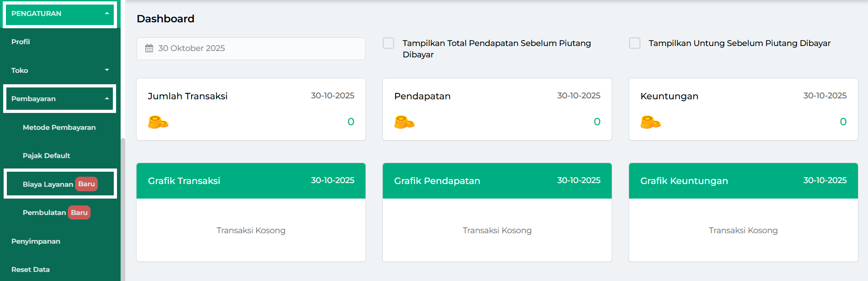Select the Penyimpanan sidebar entry
This screenshot has height=281, width=868.
point(36,241)
